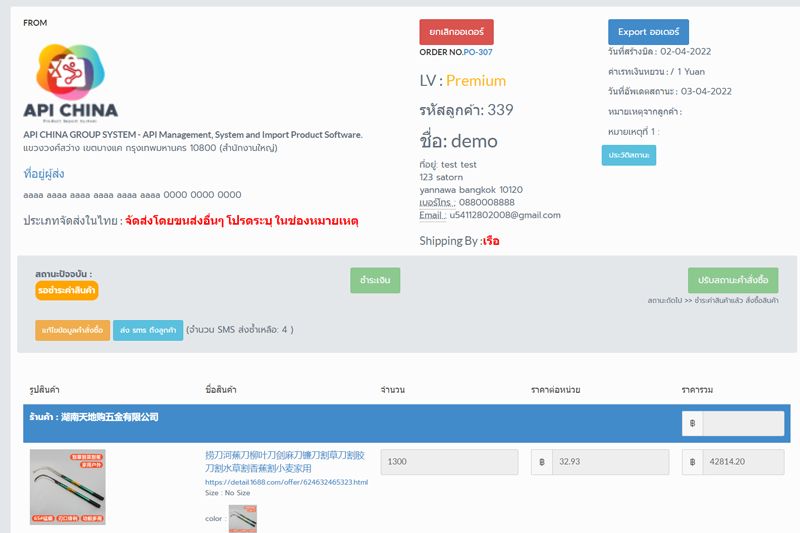The width and height of the screenshot is (800, 533).
Task: Click the API CHINA logo
Action: (70, 83)
